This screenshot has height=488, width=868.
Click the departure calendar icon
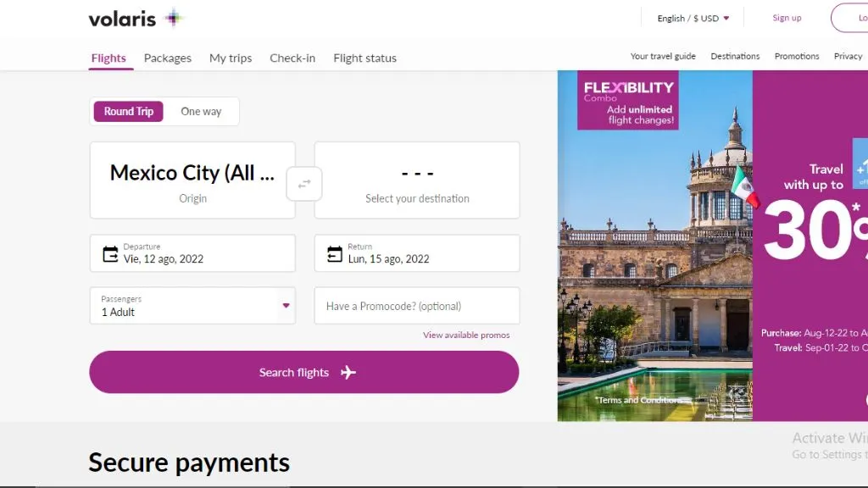[x=110, y=253]
